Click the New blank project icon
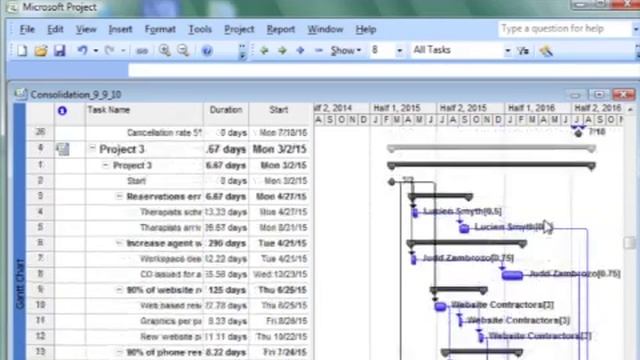 coord(22,51)
